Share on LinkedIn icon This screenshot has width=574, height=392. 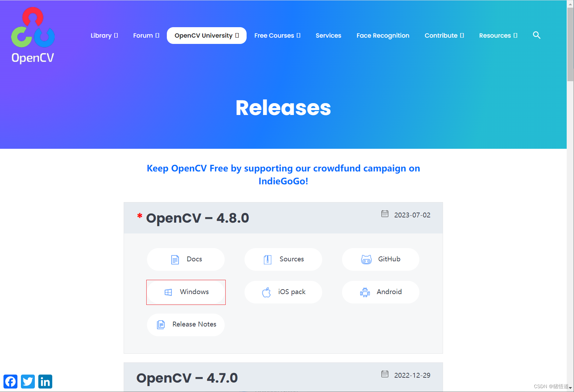[45, 382]
